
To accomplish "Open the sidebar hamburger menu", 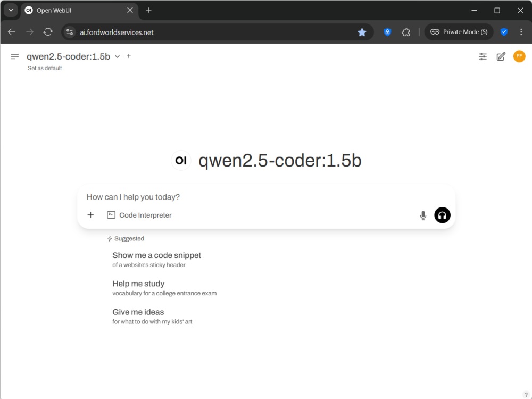I will click(14, 56).
